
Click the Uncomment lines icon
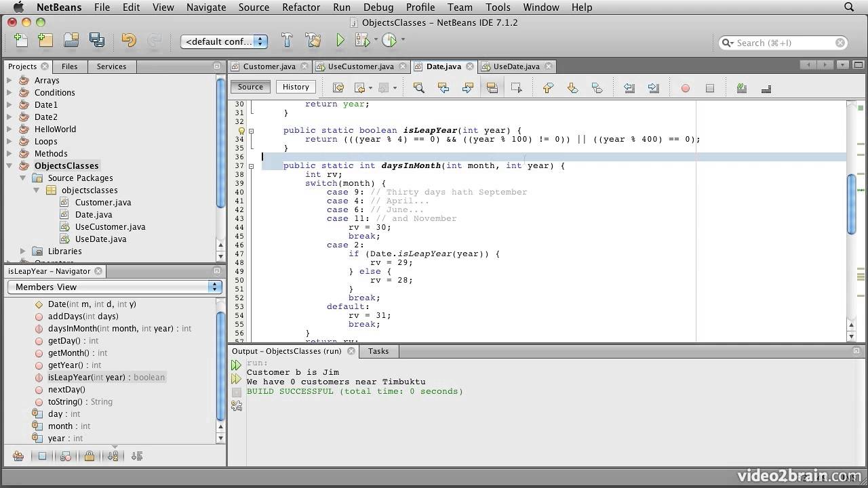point(766,87)
